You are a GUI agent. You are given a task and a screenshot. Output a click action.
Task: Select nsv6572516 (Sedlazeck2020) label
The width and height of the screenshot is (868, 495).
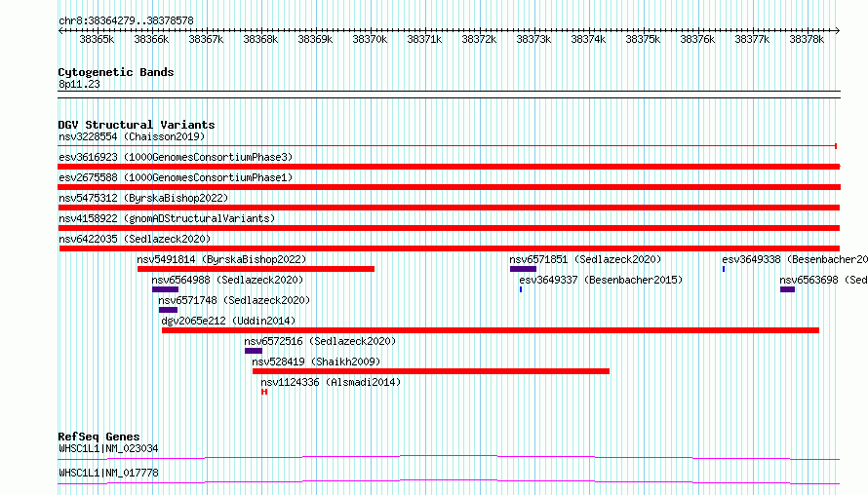point(320,341)
